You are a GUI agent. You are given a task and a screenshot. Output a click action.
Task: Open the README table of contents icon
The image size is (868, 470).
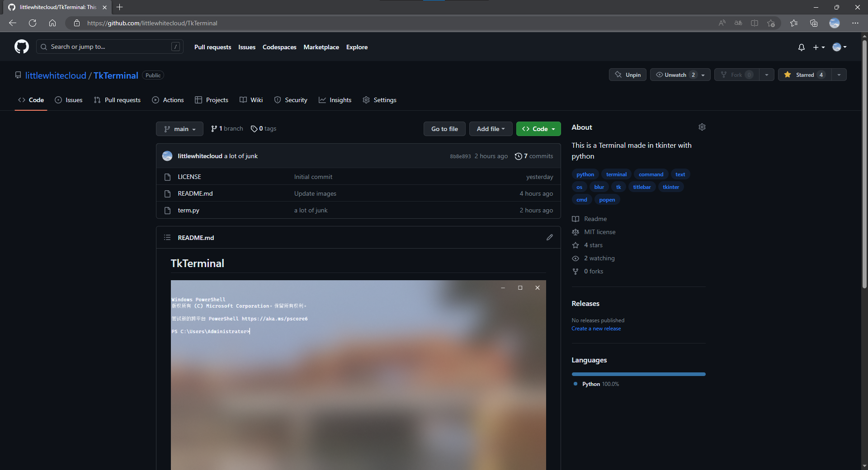pos(167,237)
